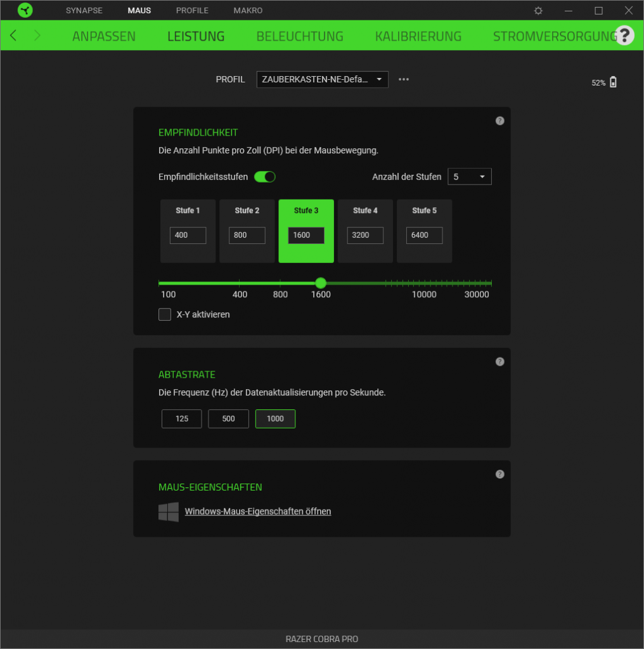Switch to MAUS top tab
The width and height of the screenshot is (644, 649).
[139, 10]
